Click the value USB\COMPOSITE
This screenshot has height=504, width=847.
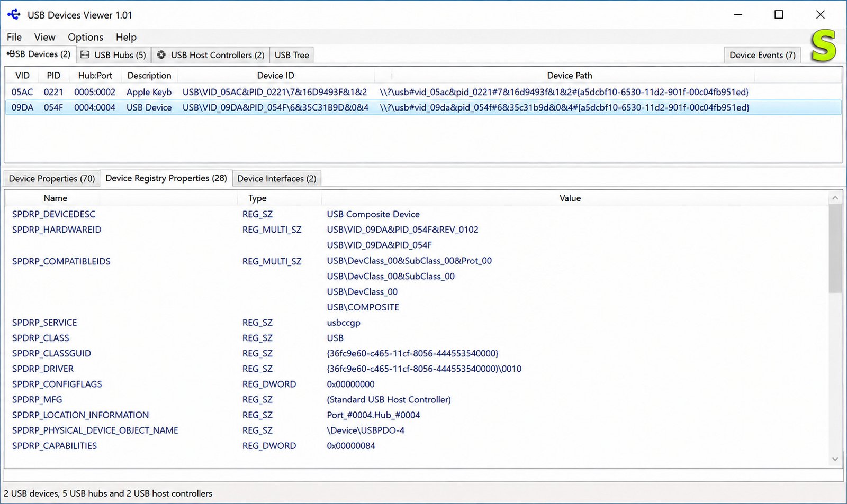[x=363, y=307]
